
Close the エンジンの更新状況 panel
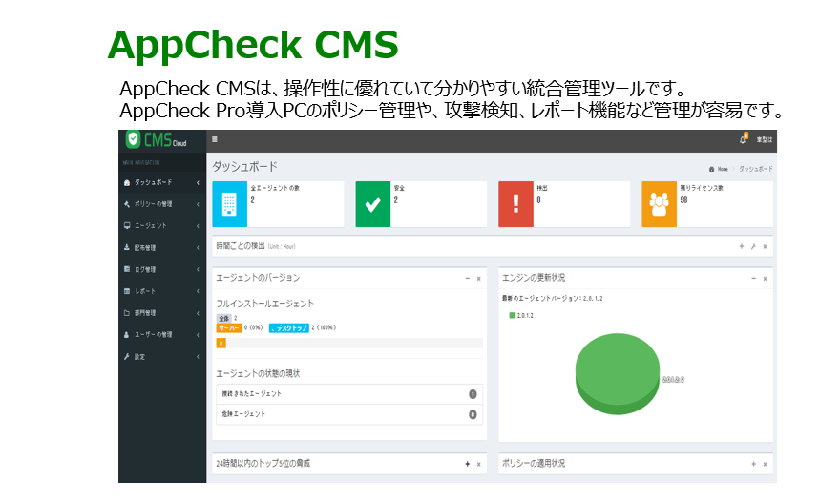click(x=765, y=279)
